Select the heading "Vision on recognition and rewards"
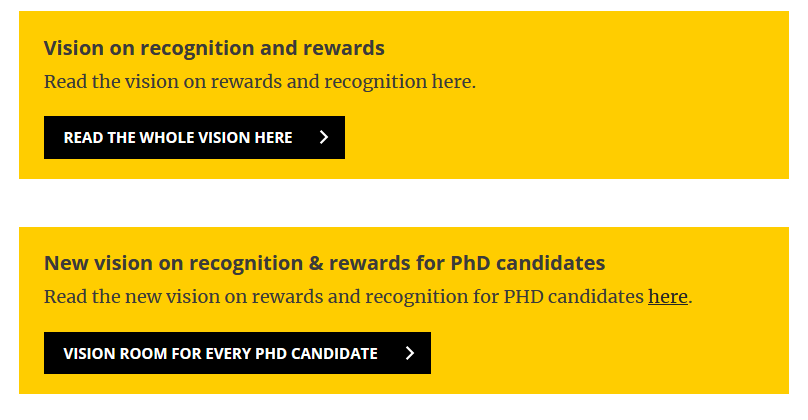Screen dimensions: 808x420 [x=214, y=48]
